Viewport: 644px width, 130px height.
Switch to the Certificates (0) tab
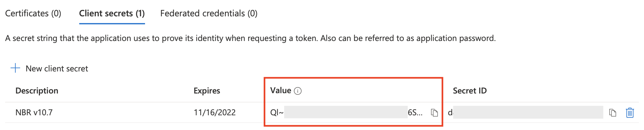tap(33, 13)
